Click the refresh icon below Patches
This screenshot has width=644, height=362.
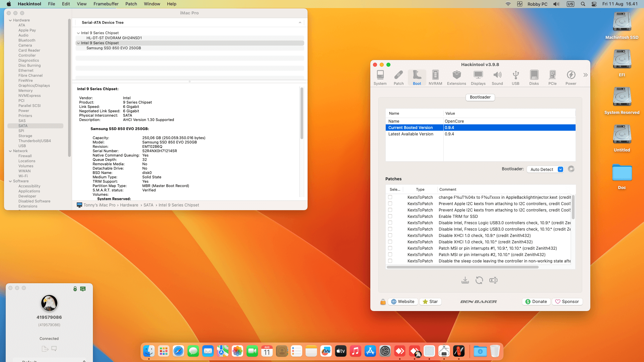pos(479,280)
